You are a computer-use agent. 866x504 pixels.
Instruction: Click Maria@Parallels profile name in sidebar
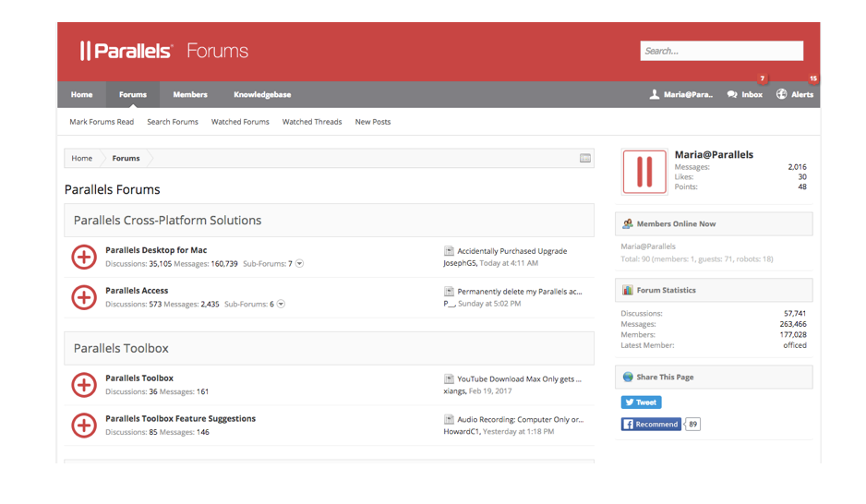714,154
